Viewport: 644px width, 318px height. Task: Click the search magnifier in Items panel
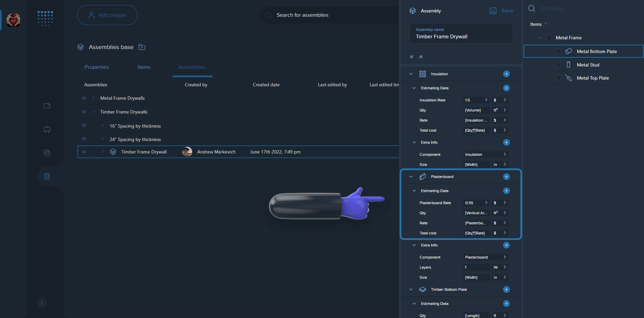click(532, 8)
